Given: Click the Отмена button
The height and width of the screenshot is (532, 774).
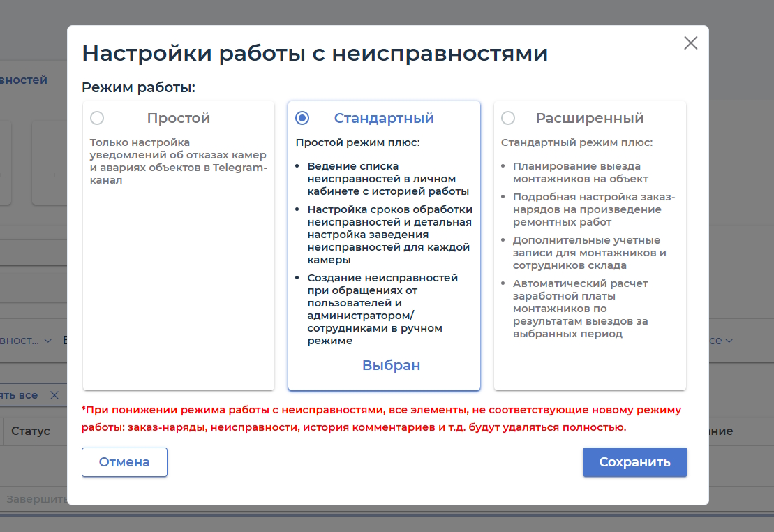Looking at the screenshot, I should (x=124, y=462).
